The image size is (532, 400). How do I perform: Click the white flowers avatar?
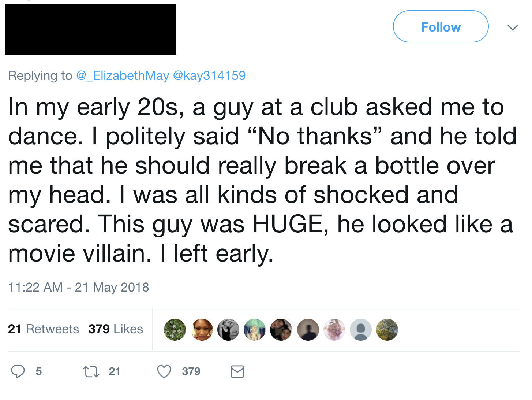coord(175,329)
